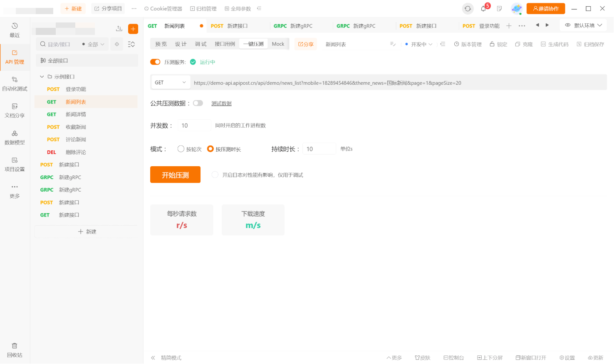Image resolution: width=614 pixels, height=364 pixels.
Task: Click the expand/collapse all tree icon
Action: tap(131, 44)
